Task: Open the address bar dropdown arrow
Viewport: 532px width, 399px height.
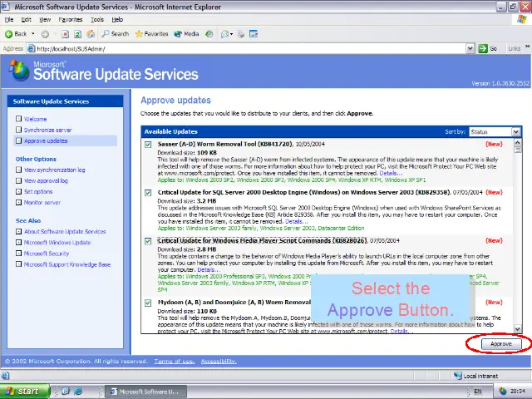Action: pyautogui.click(x=470, y=48)
